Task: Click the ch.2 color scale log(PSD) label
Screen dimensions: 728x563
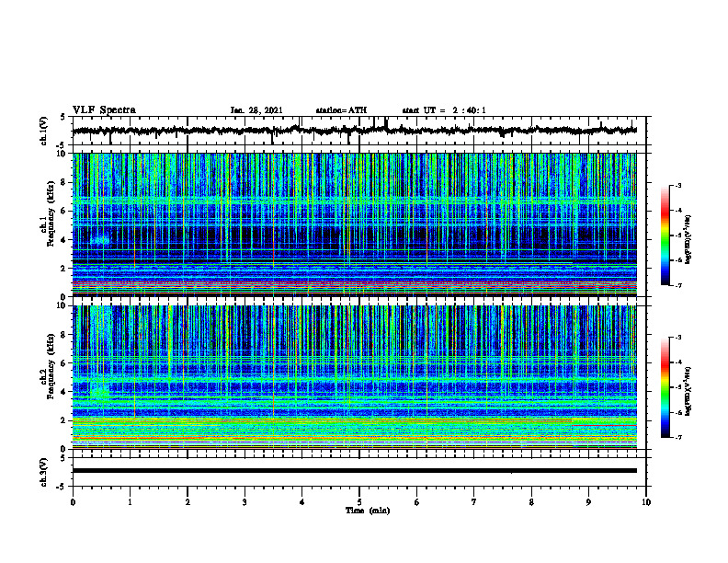Action: point(688,391)
